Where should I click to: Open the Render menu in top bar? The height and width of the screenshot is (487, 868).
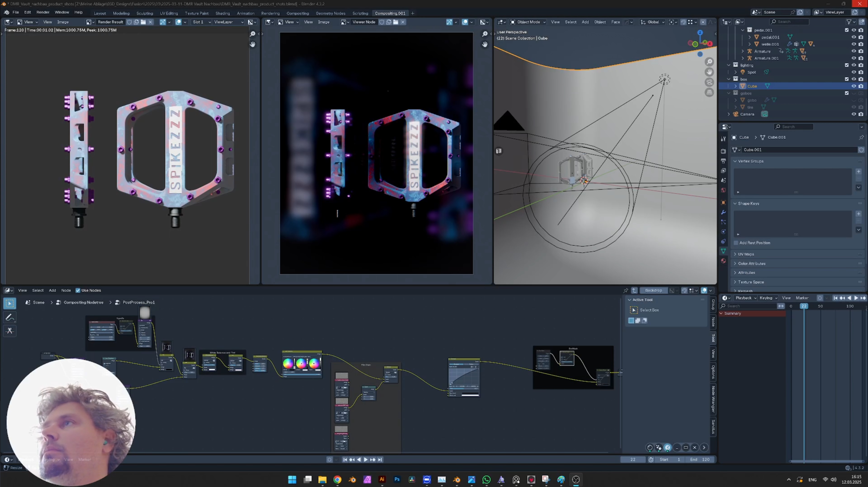coord(43,12)
